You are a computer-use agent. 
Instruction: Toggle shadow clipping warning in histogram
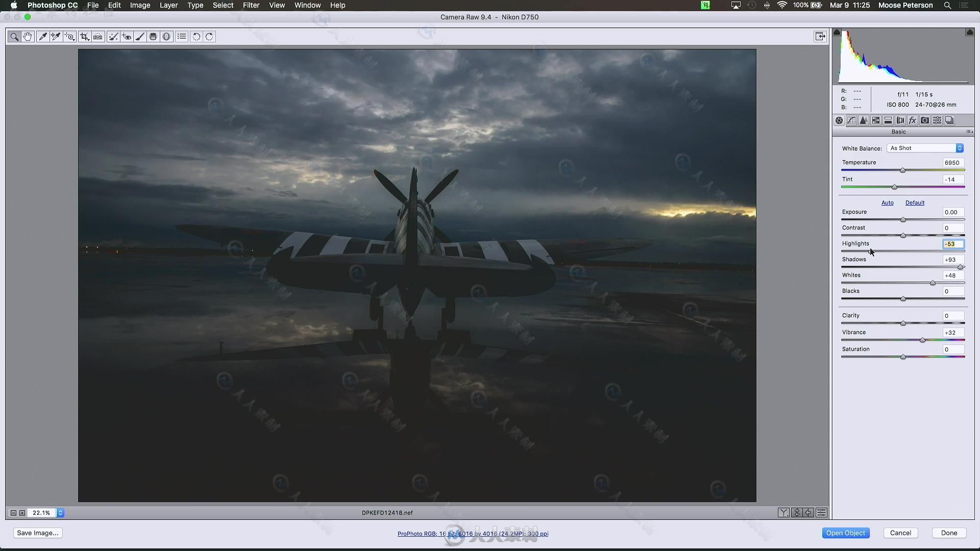point(837,32)
